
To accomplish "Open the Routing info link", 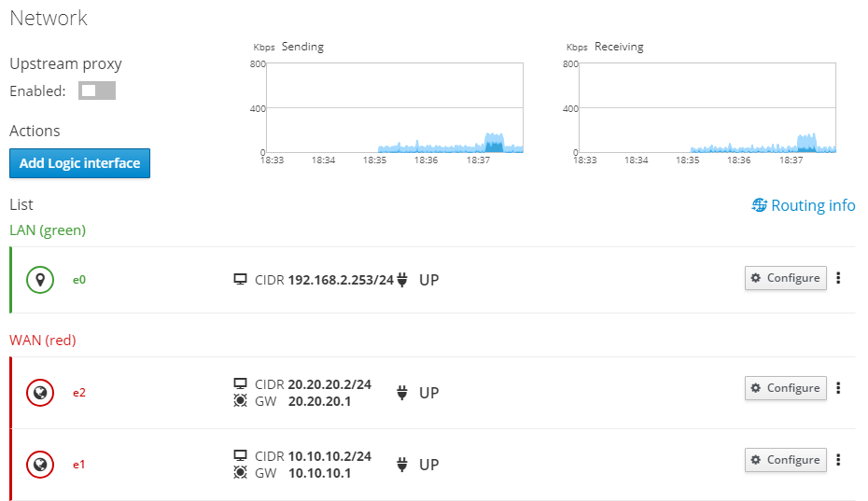I will [804, 205].
